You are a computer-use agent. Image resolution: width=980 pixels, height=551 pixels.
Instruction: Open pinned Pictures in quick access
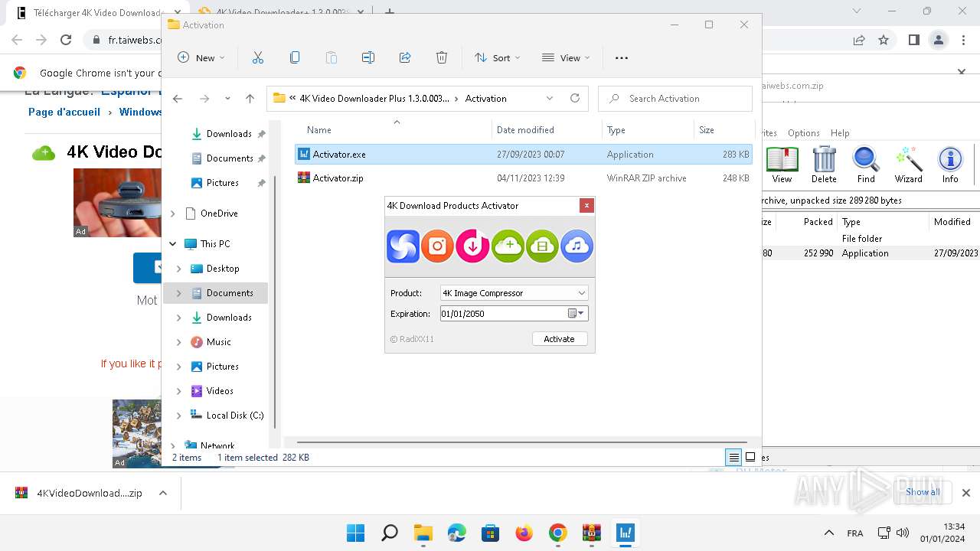click(223, 183)
